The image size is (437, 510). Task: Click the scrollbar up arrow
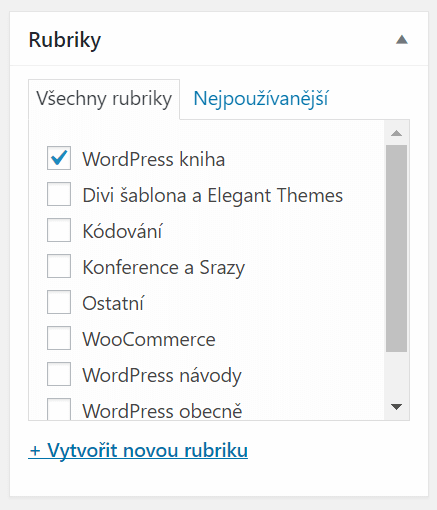396,133
